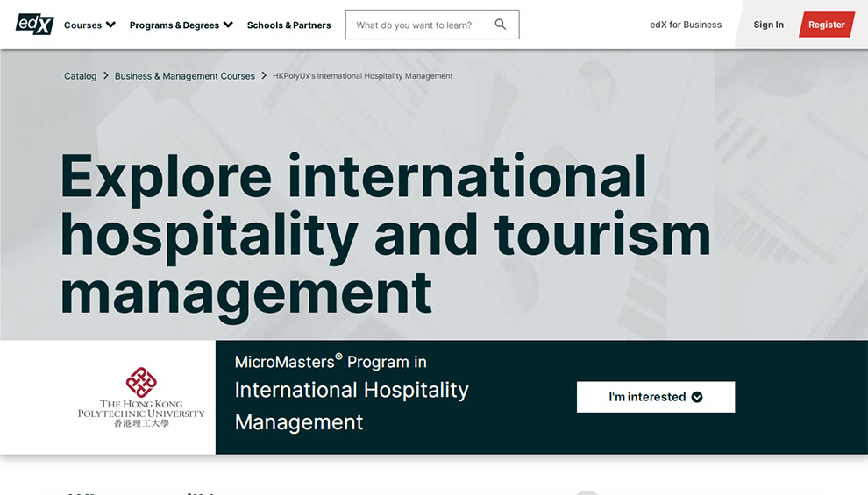The height and width of the screenshot is (495, 868).
Task: Visit edX for Business link
Action: click(686, 25)
